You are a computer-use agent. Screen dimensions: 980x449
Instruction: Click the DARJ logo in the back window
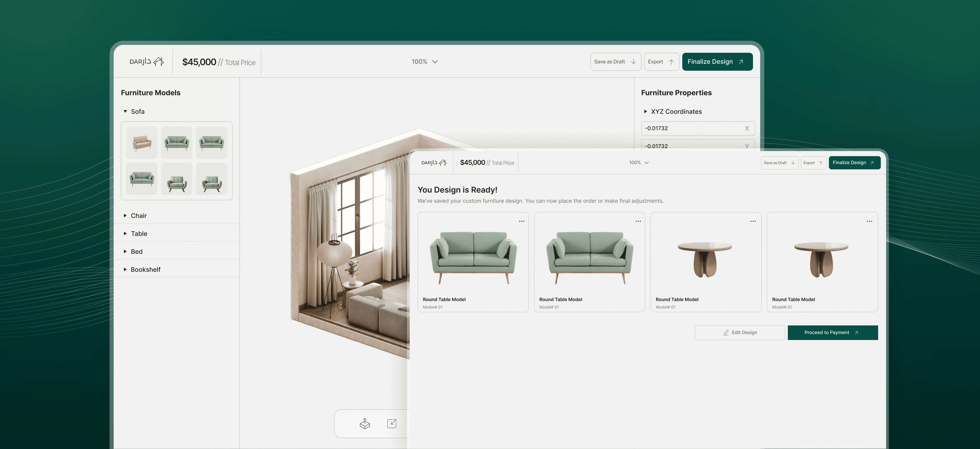point(146,62)
